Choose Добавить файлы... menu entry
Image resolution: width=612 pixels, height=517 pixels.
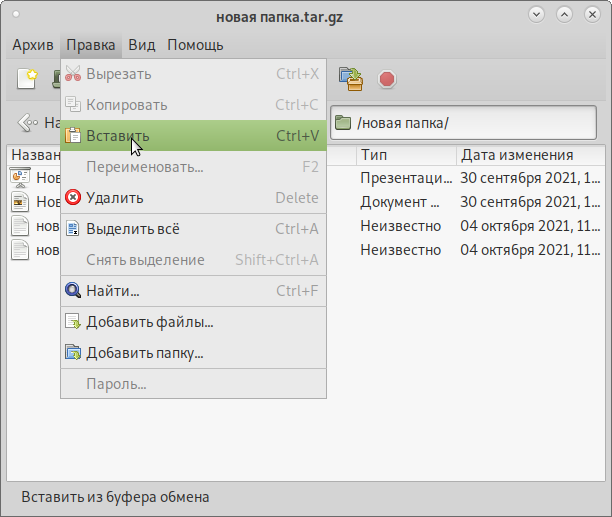point(150,322)
